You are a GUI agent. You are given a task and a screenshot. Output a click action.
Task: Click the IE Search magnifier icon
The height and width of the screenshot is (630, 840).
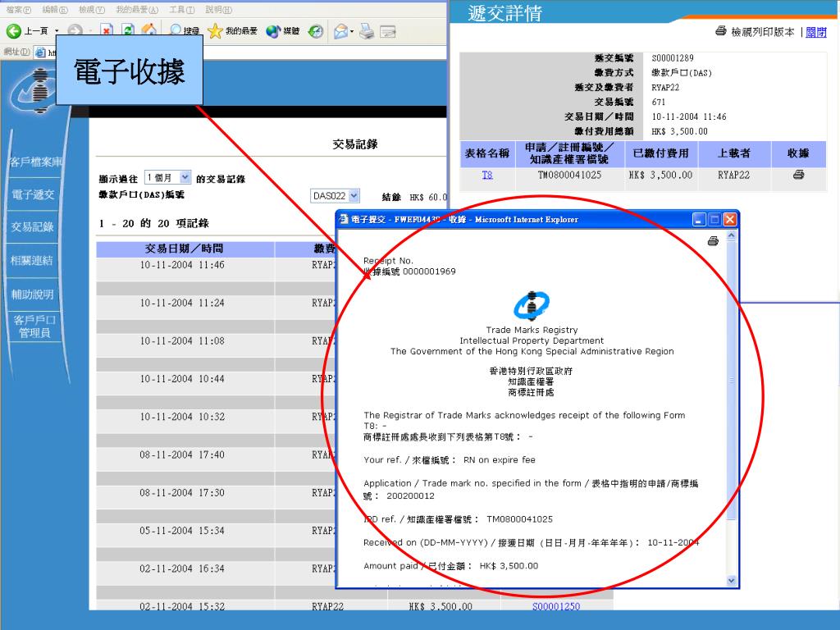(176, 30)
